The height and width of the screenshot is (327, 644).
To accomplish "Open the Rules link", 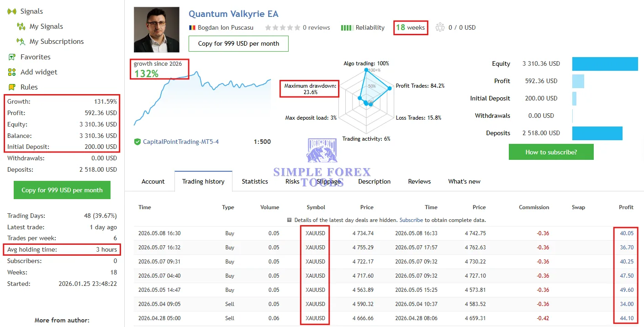I will [29, 87].
